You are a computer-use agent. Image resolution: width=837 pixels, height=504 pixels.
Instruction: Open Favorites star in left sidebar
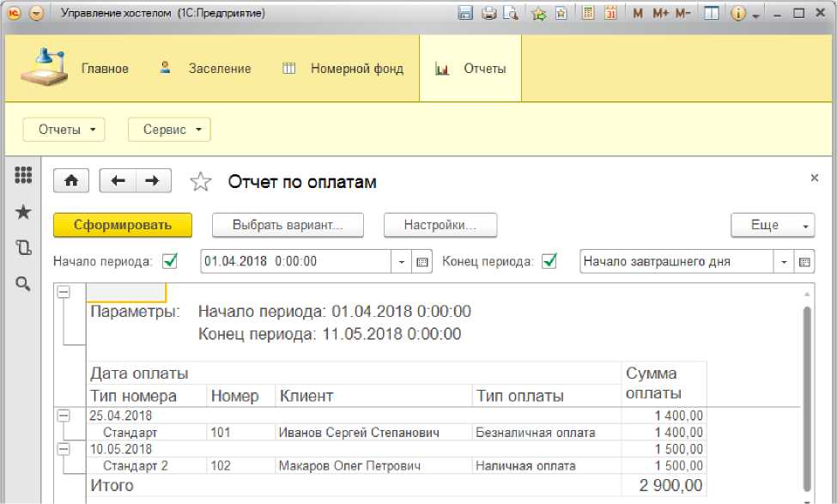[x=23, y=212]
